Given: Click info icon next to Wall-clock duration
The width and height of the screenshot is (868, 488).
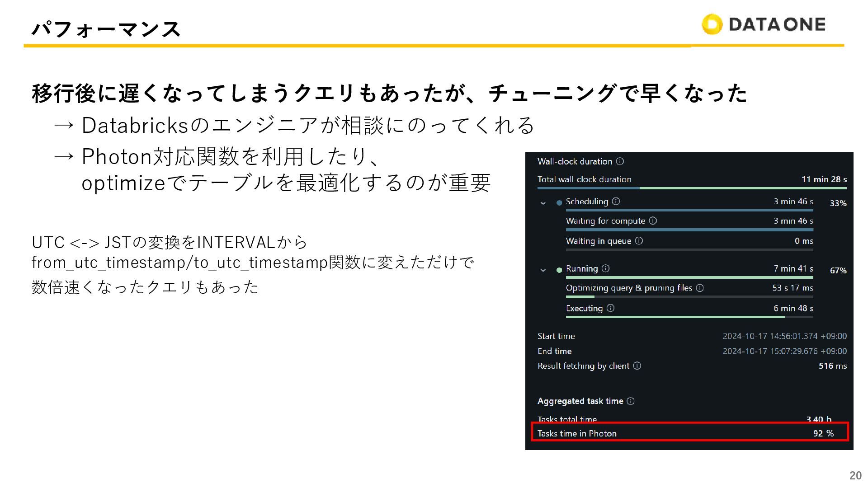Looking at the screenshot, I should pos(620,161).
